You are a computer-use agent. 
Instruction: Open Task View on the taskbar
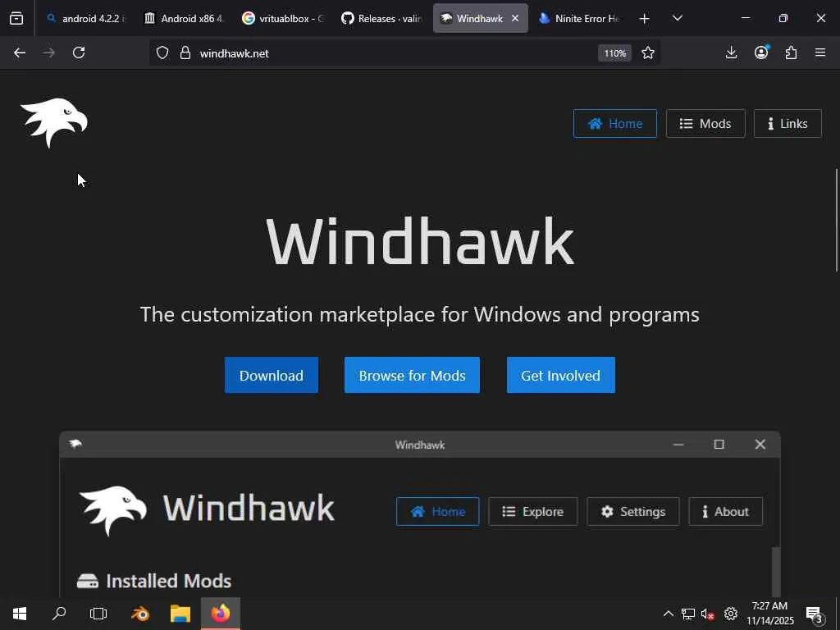tap(98, 614)
